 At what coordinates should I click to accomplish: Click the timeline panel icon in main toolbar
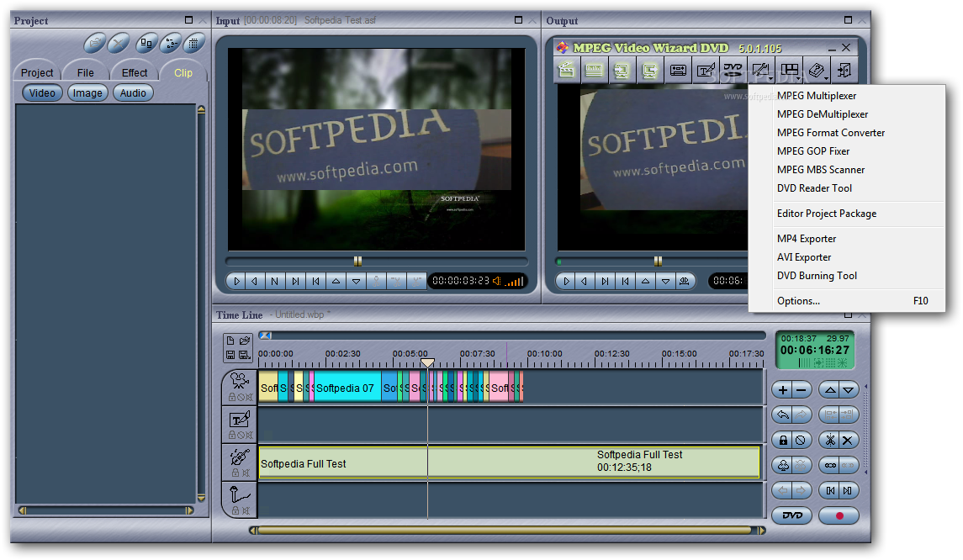(x=594, y=70)
